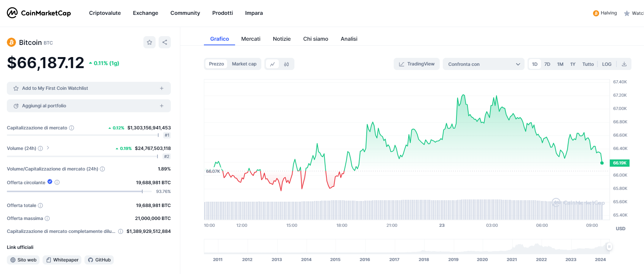Open the Criptovalute menu
Screen dimensions: 644x274
105,13
